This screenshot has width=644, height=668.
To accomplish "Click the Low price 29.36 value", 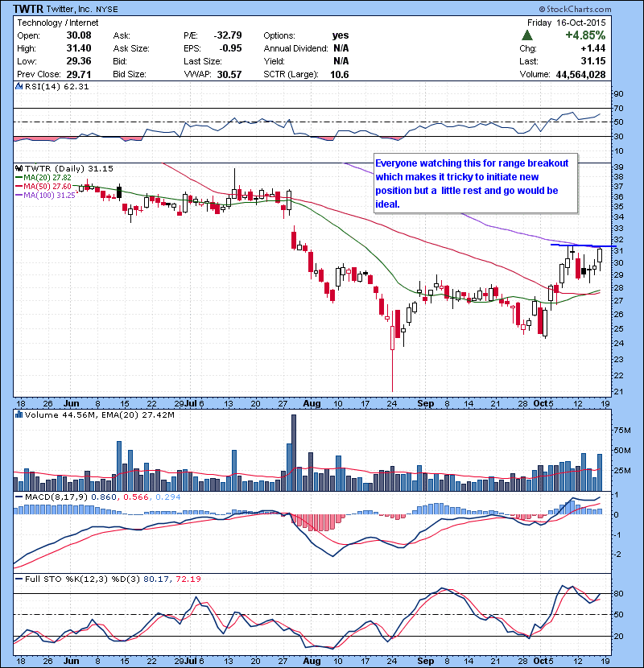I will [79, 61].
